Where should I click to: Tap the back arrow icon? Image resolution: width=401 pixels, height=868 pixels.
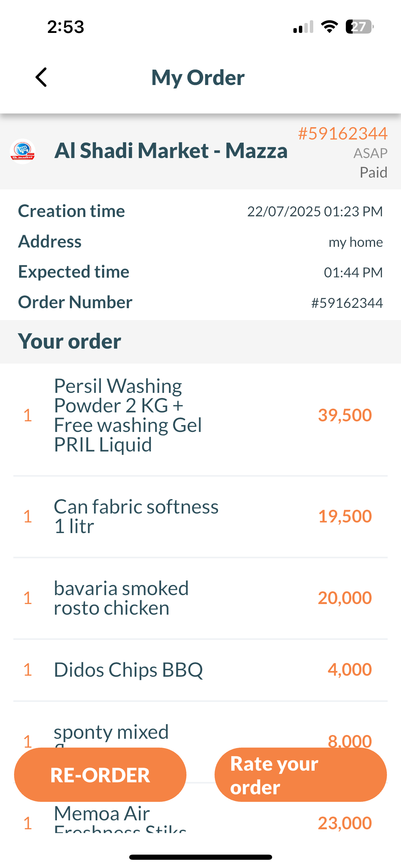(41, 77)
